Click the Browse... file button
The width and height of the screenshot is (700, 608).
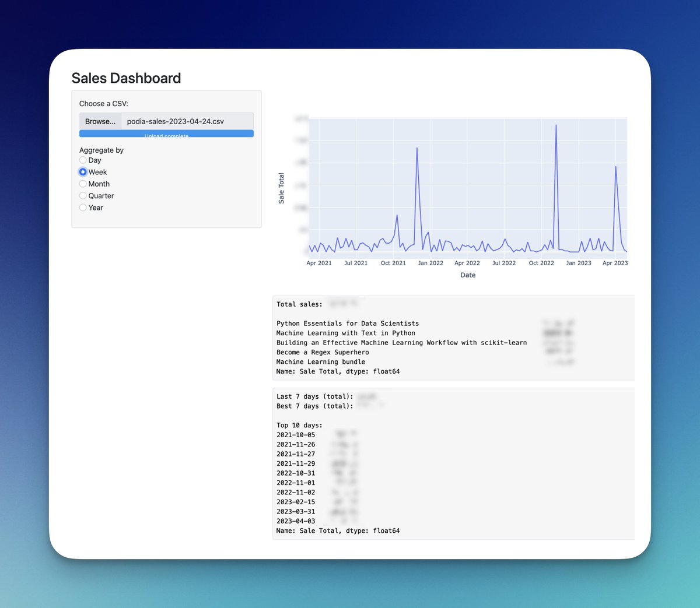100,121
